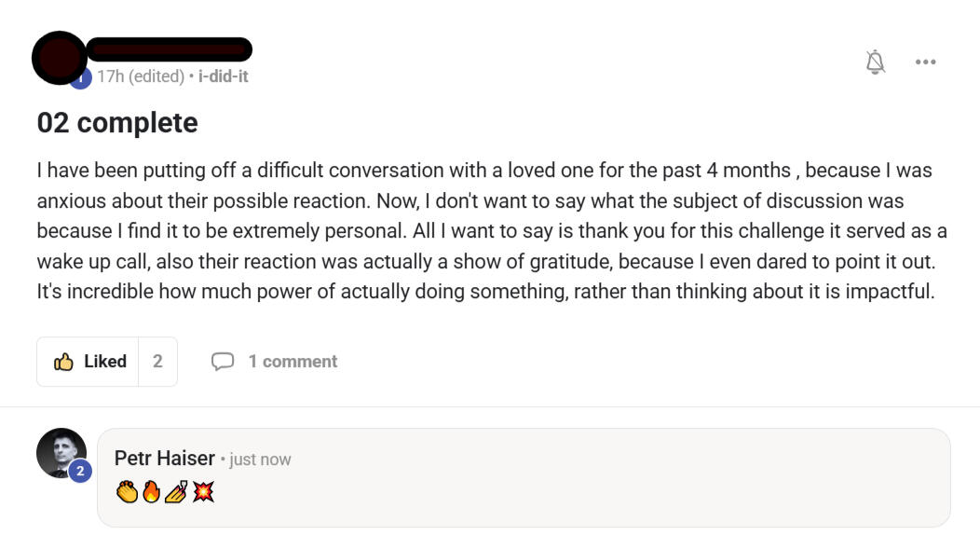Image resolution: width=980 pixels, height=535 pixels.
Task: Click the Petr Haiser name link
Action: pyautogui.click(x=165, y=458)
